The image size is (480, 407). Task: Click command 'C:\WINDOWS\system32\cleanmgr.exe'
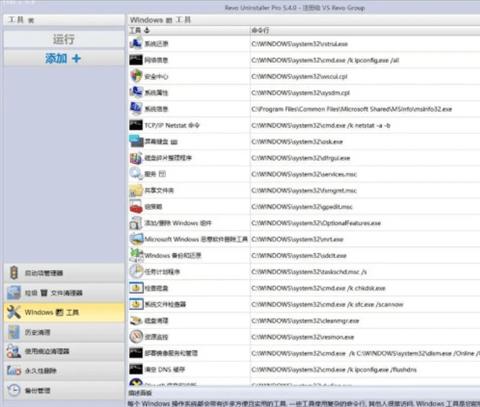pos(305,321)
